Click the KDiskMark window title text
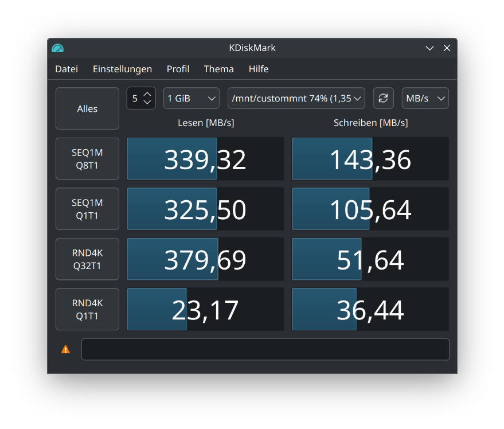 pos(252,48)
